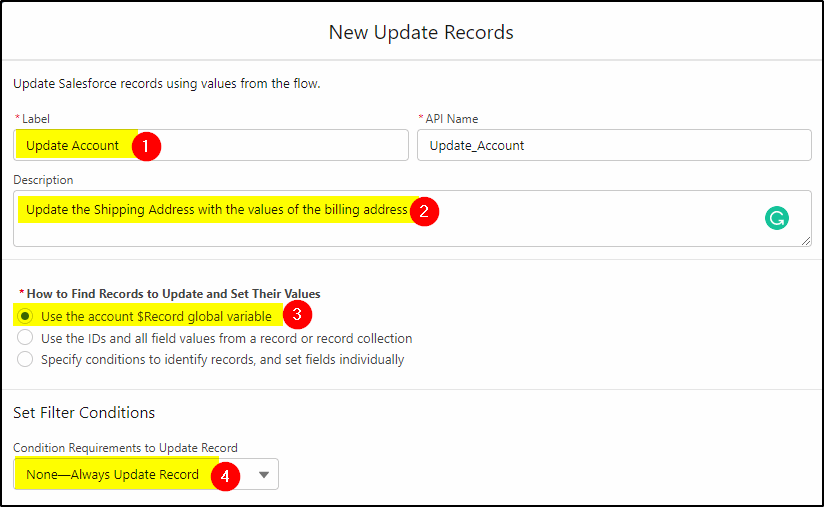This screenshot has width=824, height=507.
Task: Click the red annotation marker number 1
Action: tap(146, 146)
